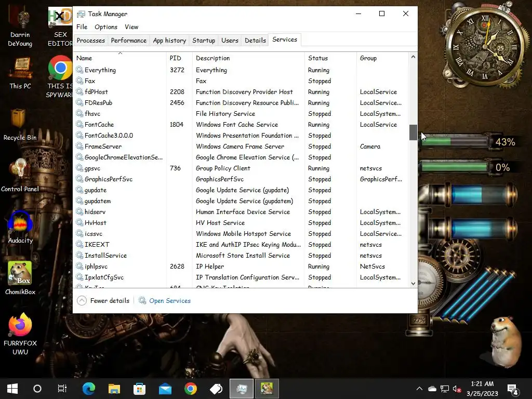Sort services by Status column header
Viewport: 532px width, 399px height.
[x=330, y=58]
